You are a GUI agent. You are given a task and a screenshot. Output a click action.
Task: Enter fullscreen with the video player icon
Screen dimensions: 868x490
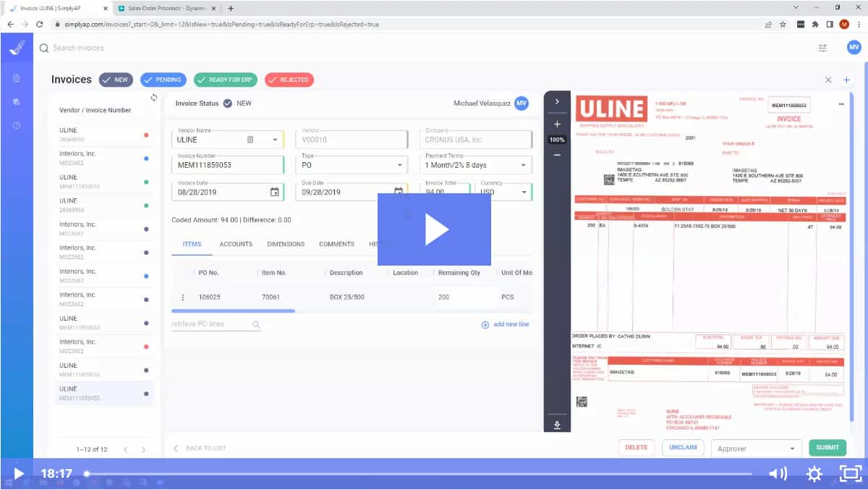[850, 474]
